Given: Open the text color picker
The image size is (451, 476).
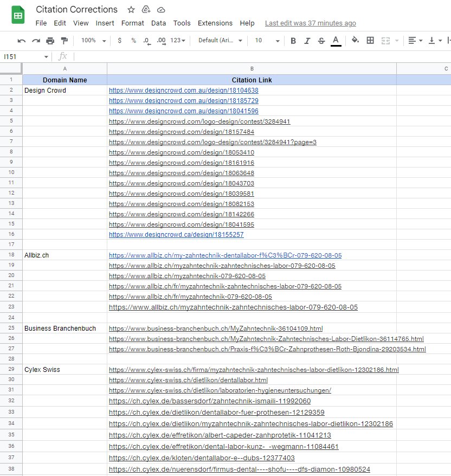Looking at the screenshot, I should coord(336,41).
